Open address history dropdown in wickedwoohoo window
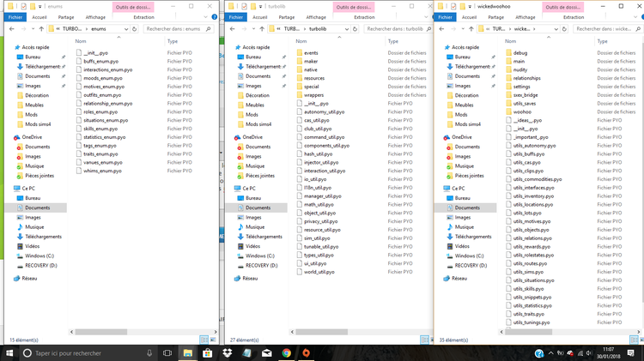Viewport: 644px width, 361px height. click(556, 28)
